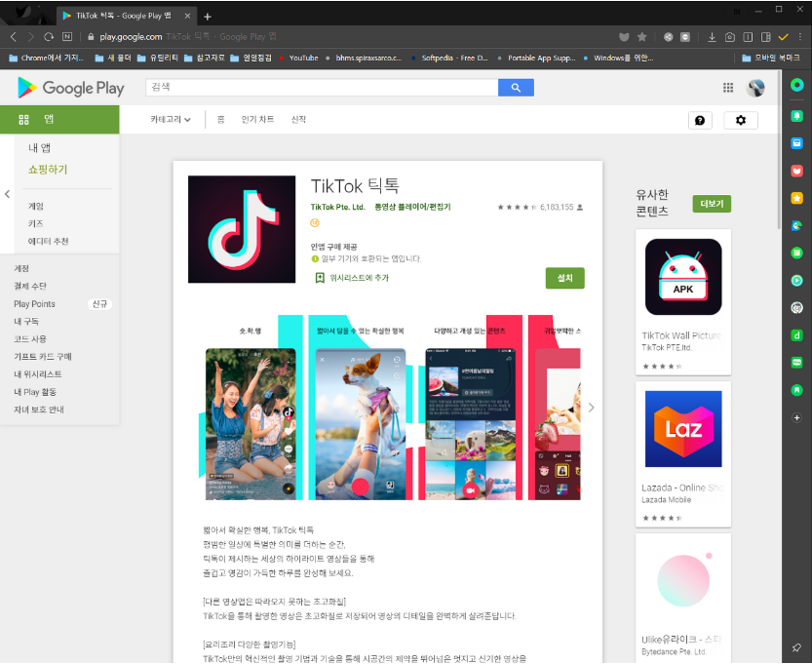The image size is (812, 664).
Task: Open the Play help question-mark button
Action: (x=700, y=120)
